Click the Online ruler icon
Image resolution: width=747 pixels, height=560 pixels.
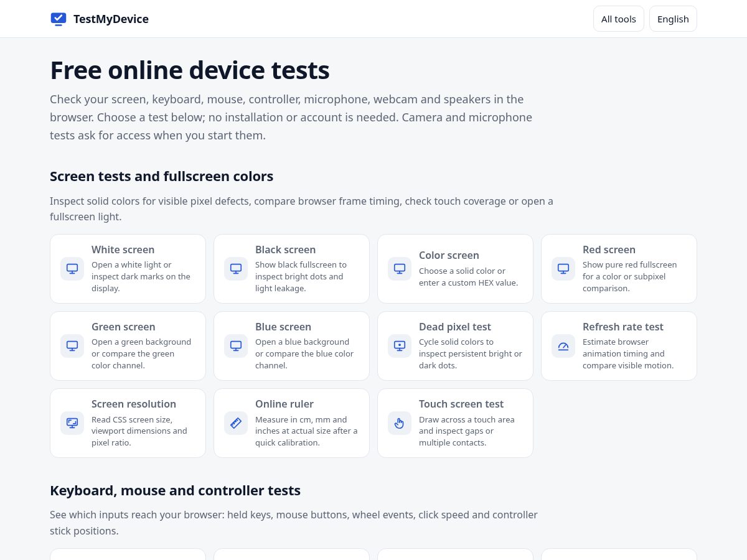(236, 423)
